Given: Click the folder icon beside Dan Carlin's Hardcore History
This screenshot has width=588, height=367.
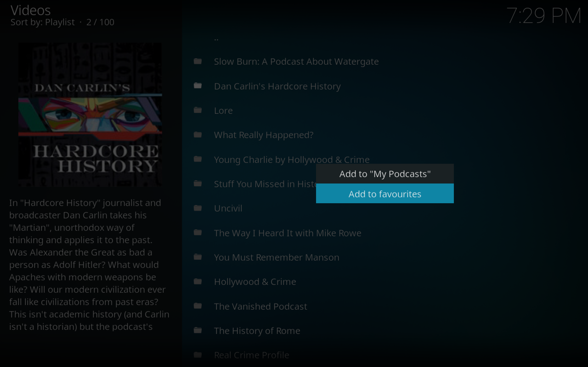Looking at the screenshot, I should (197, 86).
